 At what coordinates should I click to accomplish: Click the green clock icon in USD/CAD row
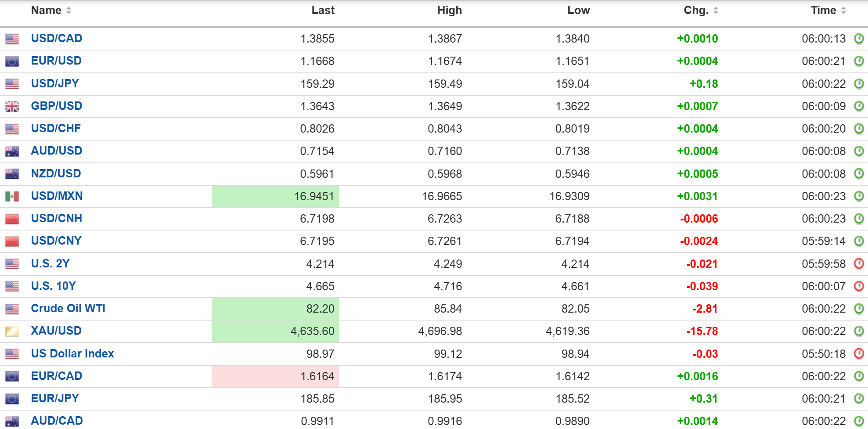[x=859, y=39]
